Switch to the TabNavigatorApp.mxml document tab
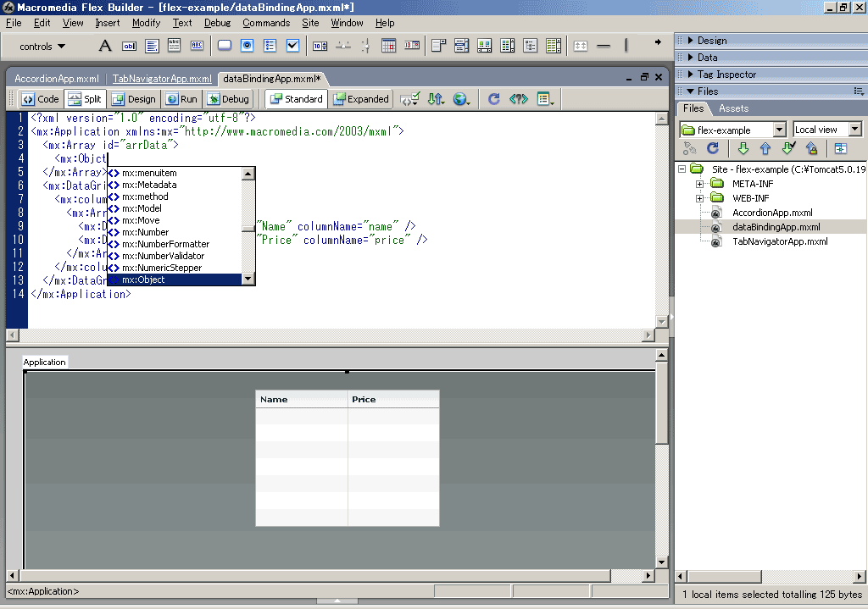 pos(162,79)
